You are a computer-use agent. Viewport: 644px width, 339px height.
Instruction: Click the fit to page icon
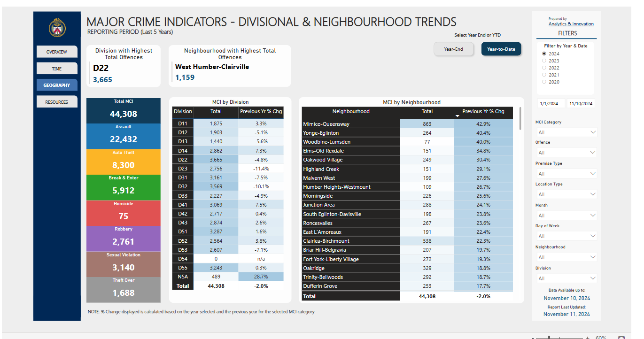pyautogui.click(x=621, y=338)
